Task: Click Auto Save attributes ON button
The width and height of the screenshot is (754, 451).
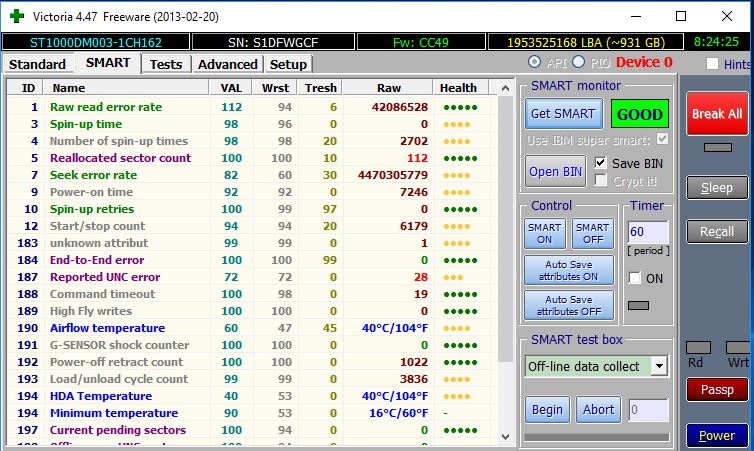Action: (568, 269)
